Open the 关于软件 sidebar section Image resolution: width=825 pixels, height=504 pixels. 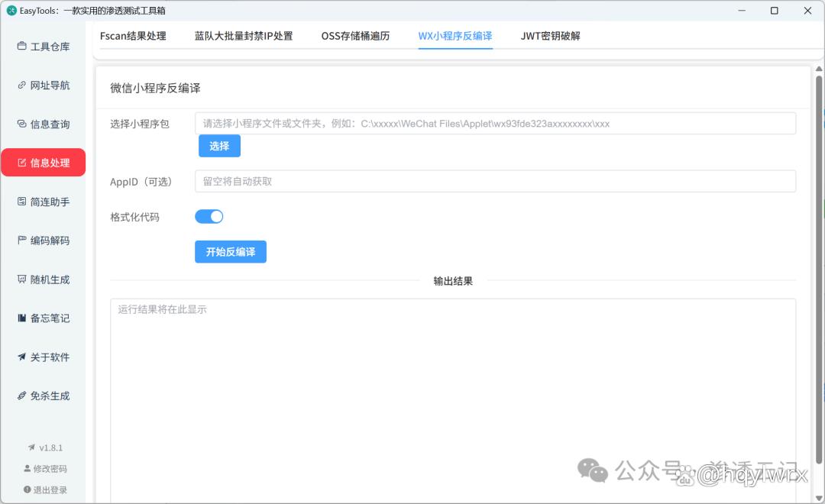click(x=43, y=357)
